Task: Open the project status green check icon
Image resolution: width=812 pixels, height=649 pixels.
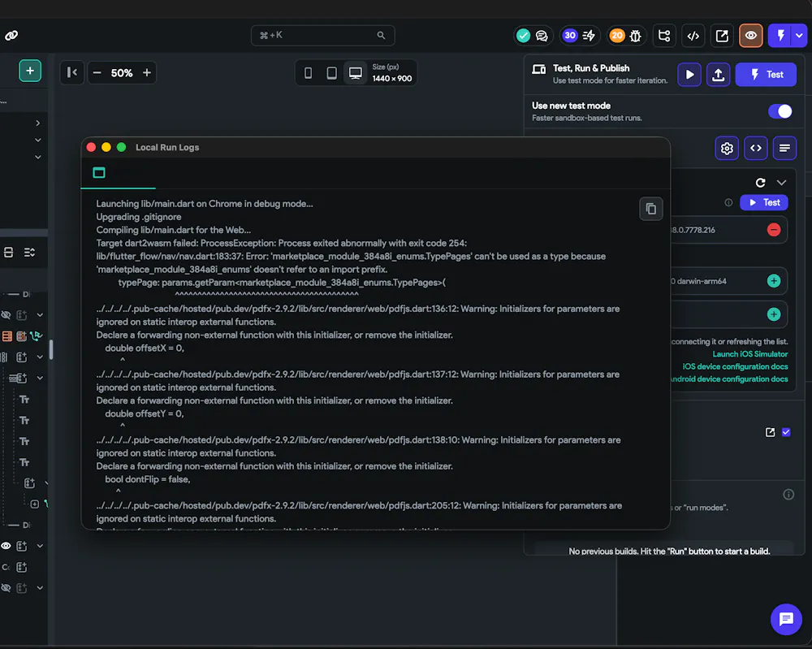Action: coord(523,36)
